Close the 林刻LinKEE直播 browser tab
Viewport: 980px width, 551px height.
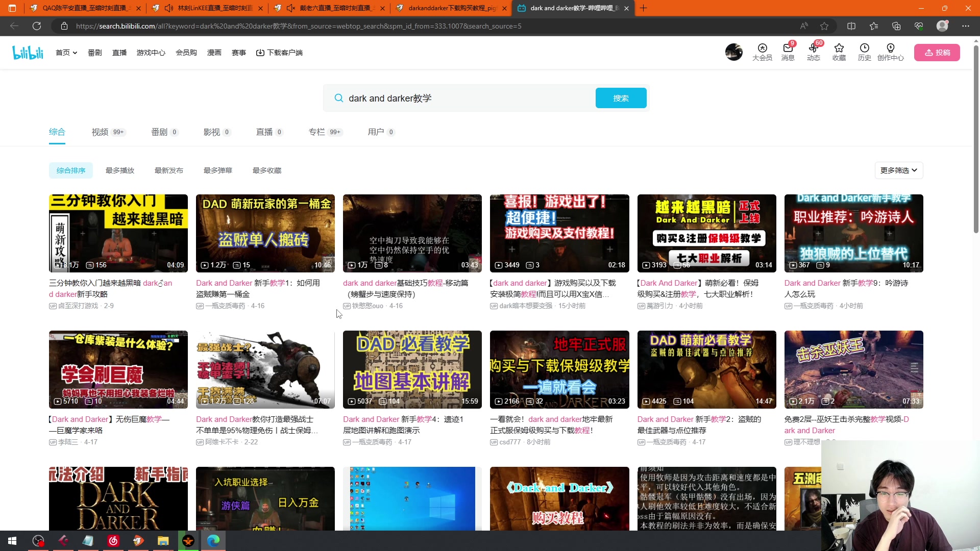point(261,8)
